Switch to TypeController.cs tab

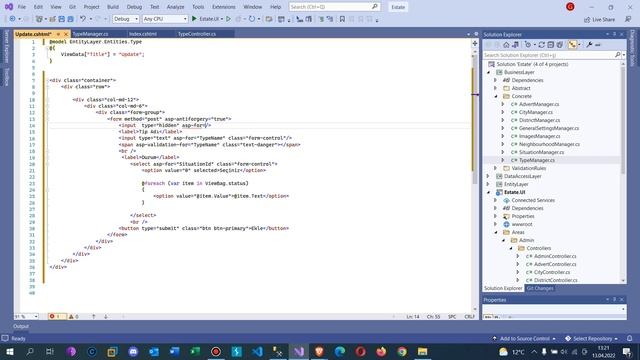197,34
